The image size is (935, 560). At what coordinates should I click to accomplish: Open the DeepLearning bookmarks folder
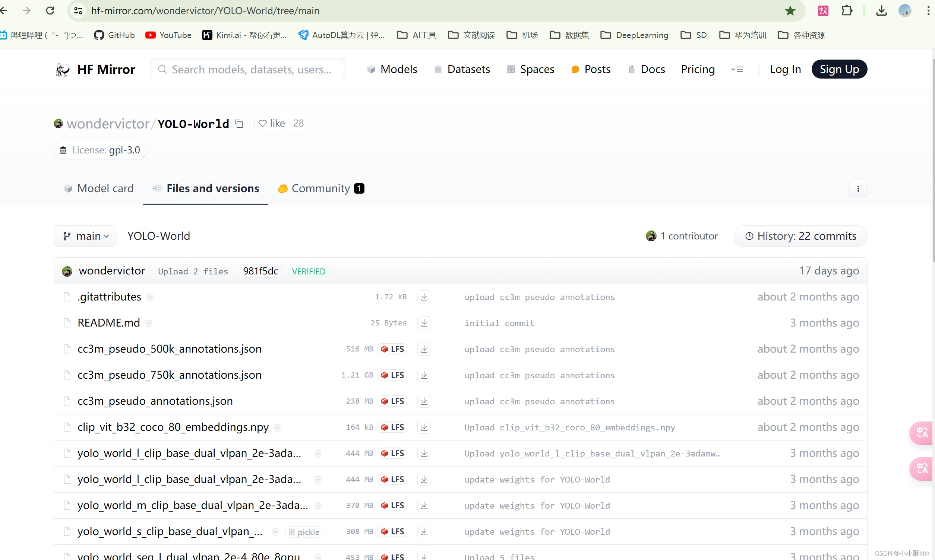click(634, 35)
